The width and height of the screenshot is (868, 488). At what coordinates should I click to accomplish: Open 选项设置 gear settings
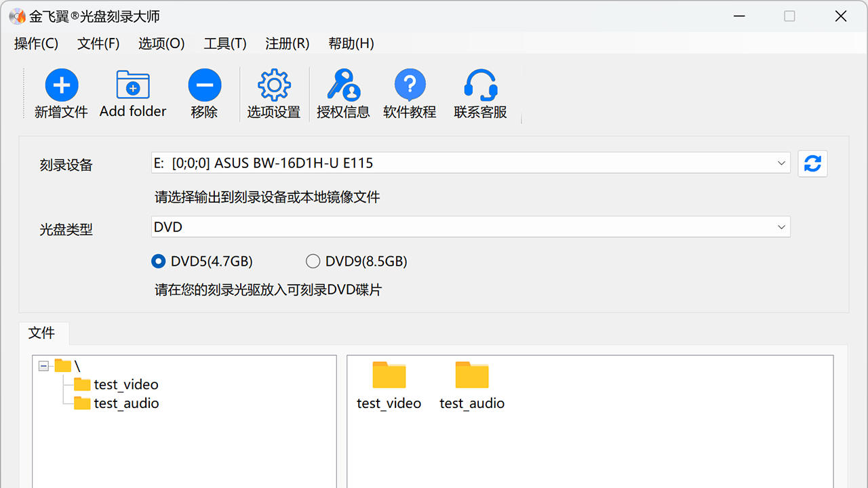273,86
